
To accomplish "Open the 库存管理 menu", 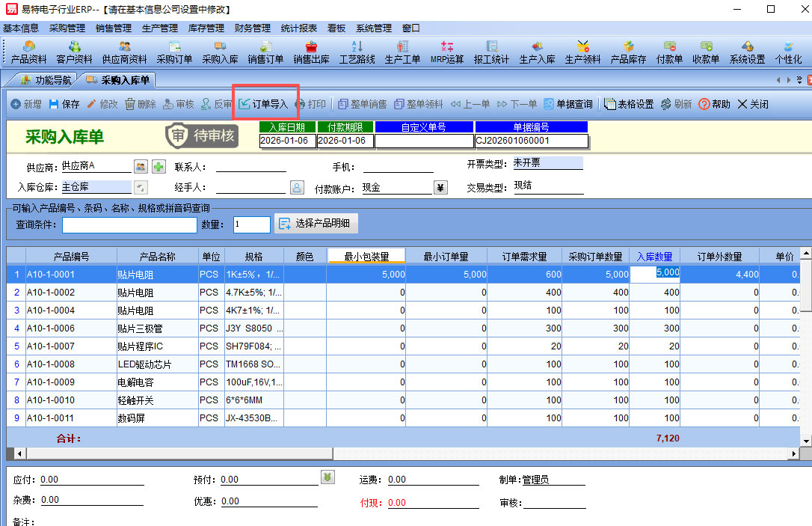I will pos(206,28).
